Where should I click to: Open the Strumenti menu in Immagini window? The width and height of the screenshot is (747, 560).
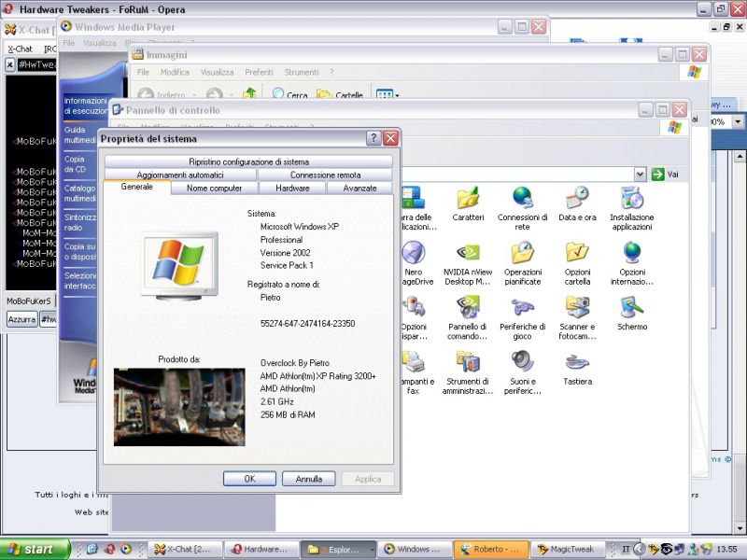302,73
